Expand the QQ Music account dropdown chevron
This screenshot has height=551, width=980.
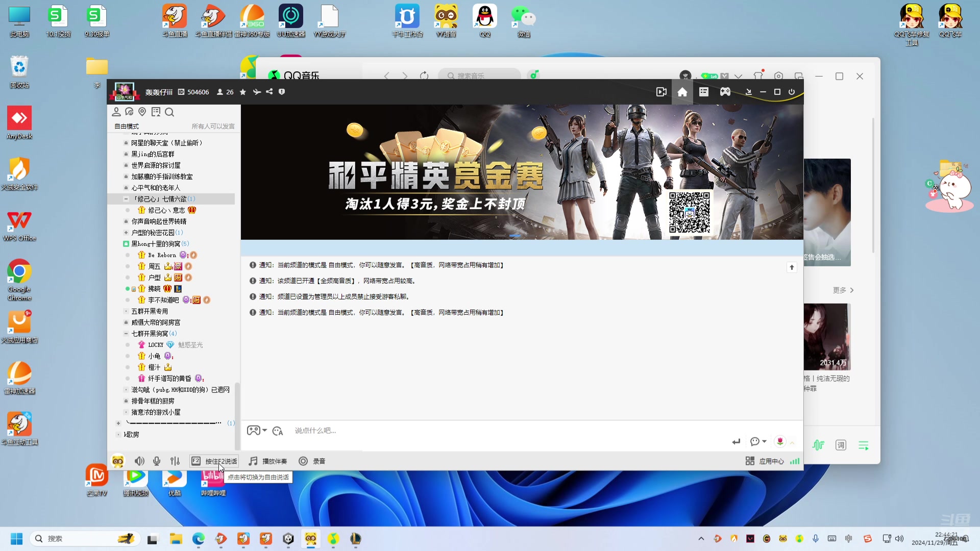click(738, 76)
